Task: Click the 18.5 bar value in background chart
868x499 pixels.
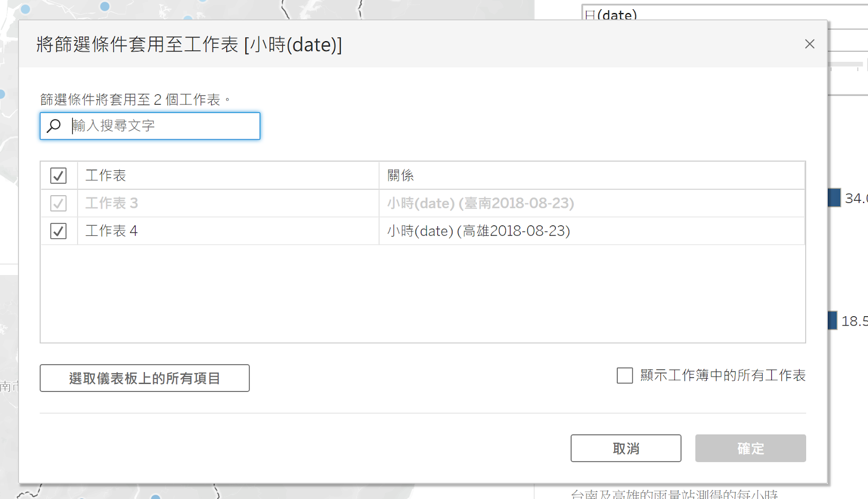Action: (854, 321)
